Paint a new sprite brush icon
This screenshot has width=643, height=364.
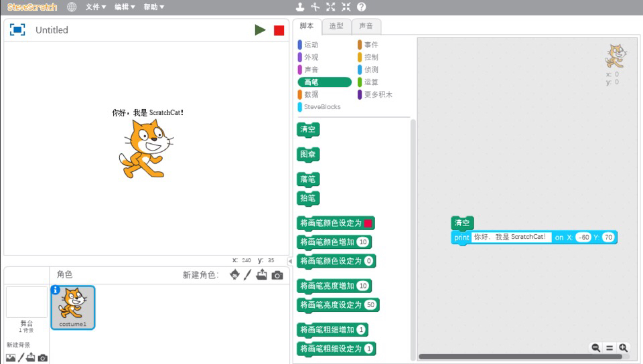[247, 274]
